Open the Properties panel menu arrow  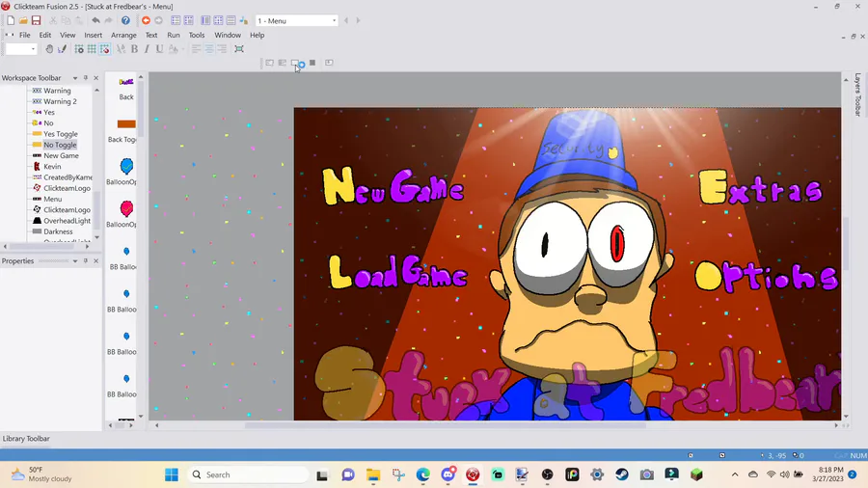74,261
